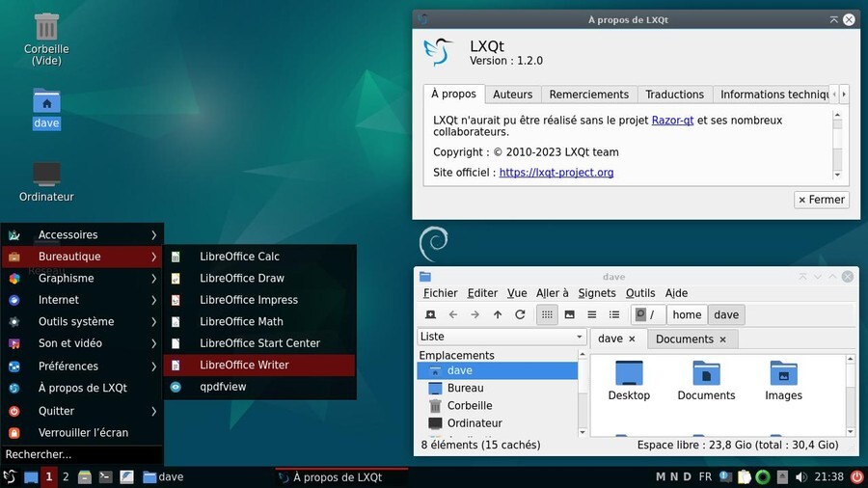Launch the terminal from the panel quick launch
868x488 pixels.
[x=105, y=477]
